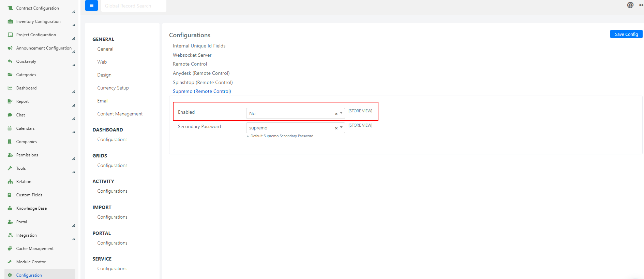Open Email settings section
Viewport: 644px width, 279px height.
(x=103, y=101)
